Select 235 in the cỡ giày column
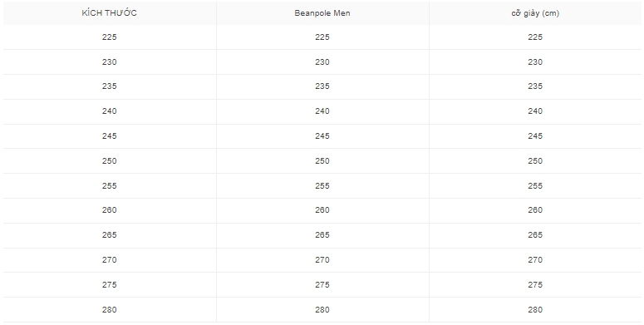Viewport: 644px width, 325px height. pos(535,86)
